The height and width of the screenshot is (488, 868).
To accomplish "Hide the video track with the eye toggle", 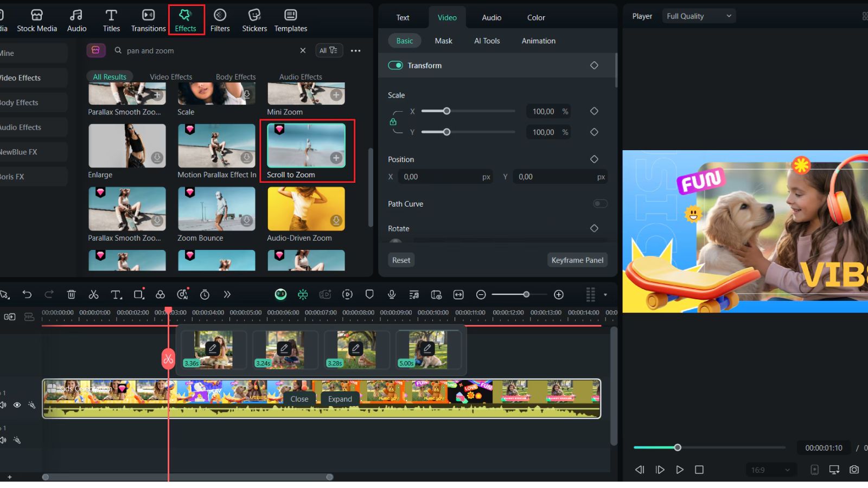I will 18,404.
